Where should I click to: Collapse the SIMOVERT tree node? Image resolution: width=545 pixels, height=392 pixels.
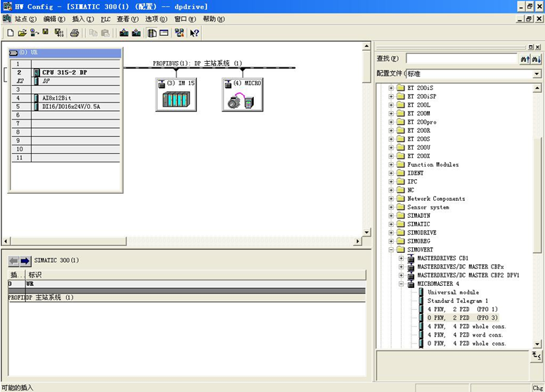392,249
